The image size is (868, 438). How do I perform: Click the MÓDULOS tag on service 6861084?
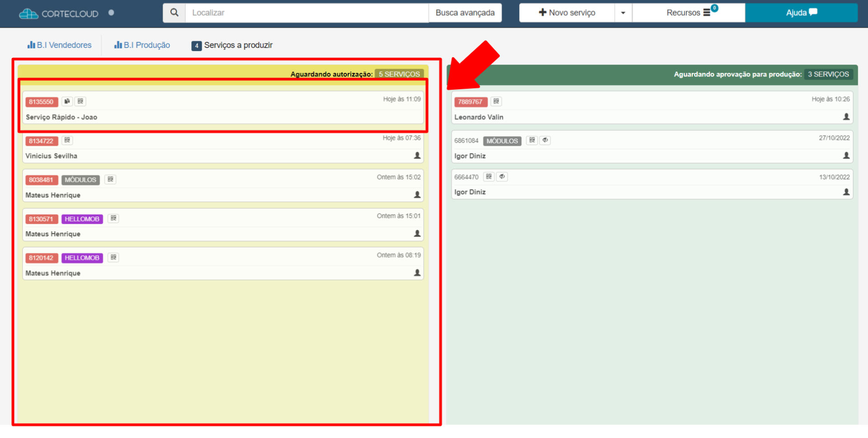pos(502,141)
